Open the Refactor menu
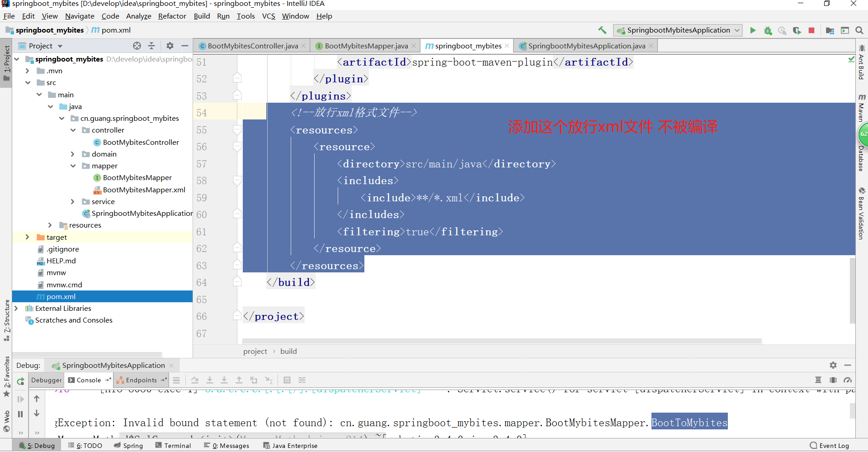This screenshot has height=452, width=868. (172, 16)
